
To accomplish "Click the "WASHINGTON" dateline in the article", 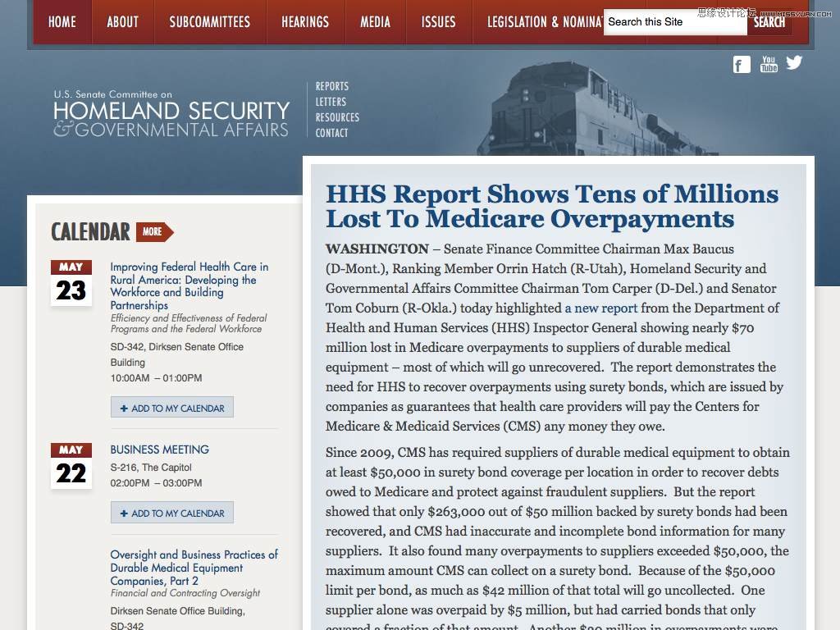I will (x=377, y=249).
